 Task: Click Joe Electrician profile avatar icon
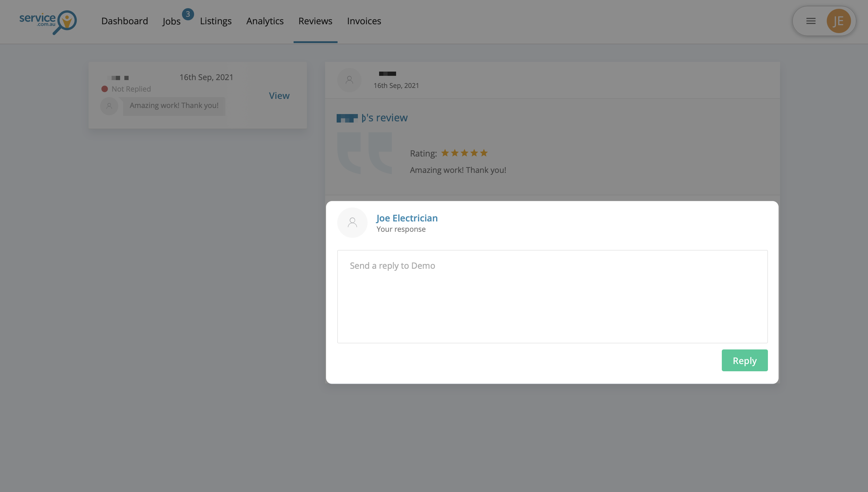tap(352, 222)
